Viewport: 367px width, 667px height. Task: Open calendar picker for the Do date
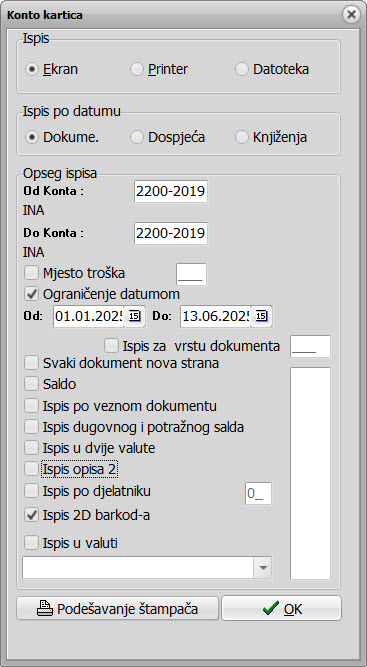pyautogui.click(x=262, y=316)
